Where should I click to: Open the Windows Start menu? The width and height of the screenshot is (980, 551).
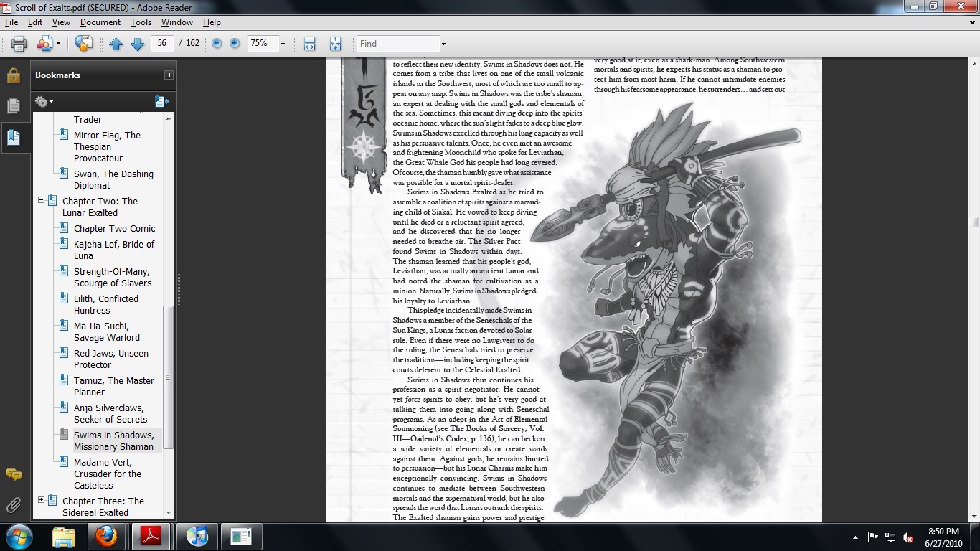click(18, 537)
